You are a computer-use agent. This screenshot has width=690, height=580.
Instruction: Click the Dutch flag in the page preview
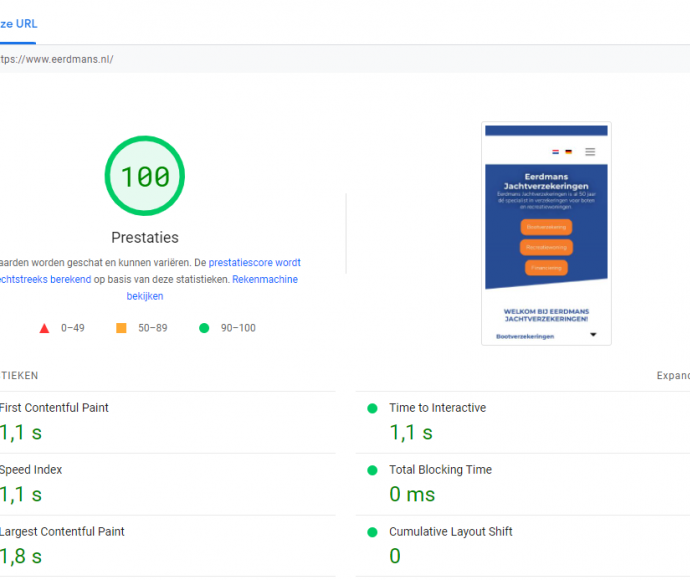tap(554, 152)
